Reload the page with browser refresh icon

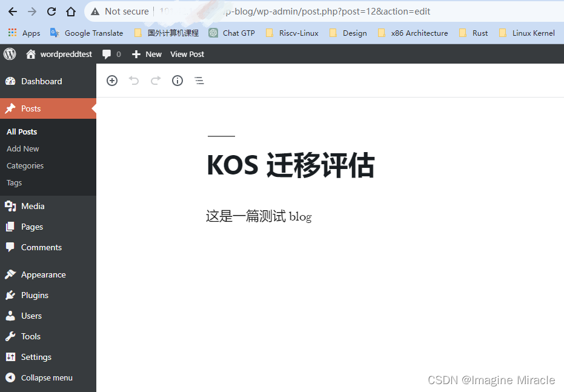[51, 12]
